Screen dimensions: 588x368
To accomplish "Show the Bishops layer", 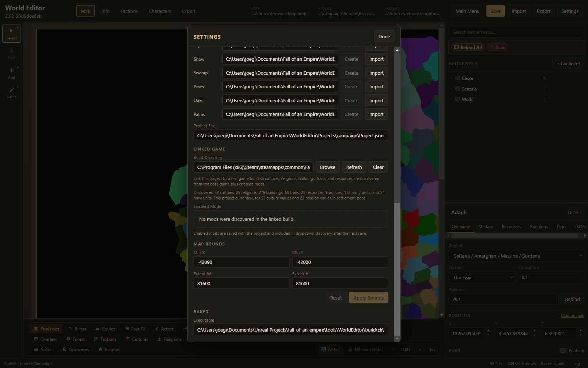I will tap(109, 350).
